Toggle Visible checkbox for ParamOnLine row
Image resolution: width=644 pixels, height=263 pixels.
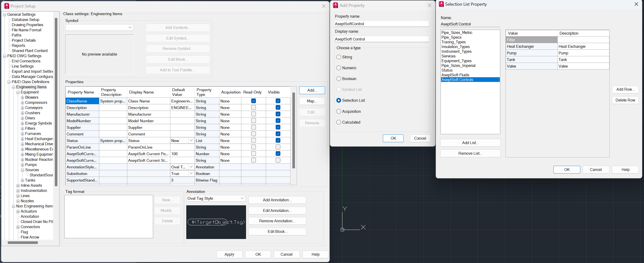click(278, 147)
